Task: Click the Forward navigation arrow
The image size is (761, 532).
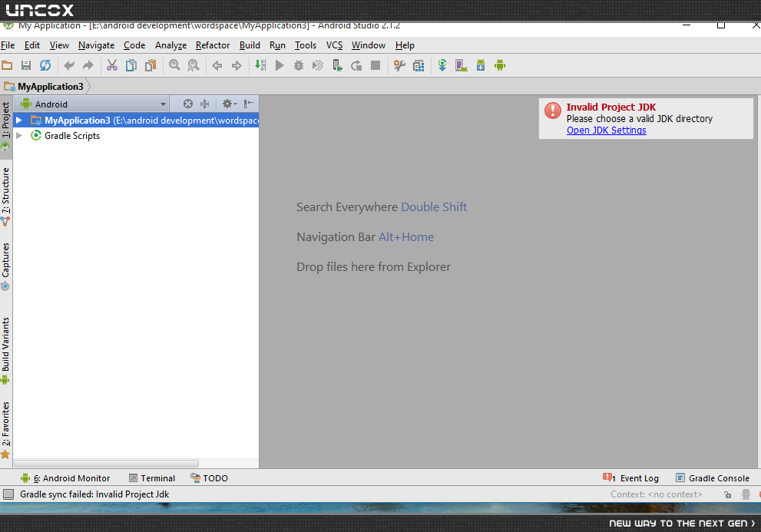Action: pos(237,65)
